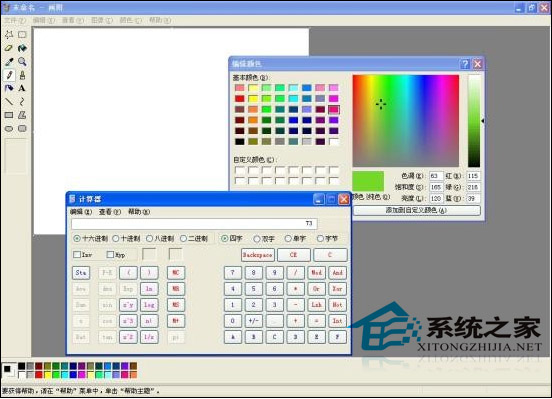Screen dimensions: 552x399
Task: Click the Backspace button in calculator
Action: 257,255
